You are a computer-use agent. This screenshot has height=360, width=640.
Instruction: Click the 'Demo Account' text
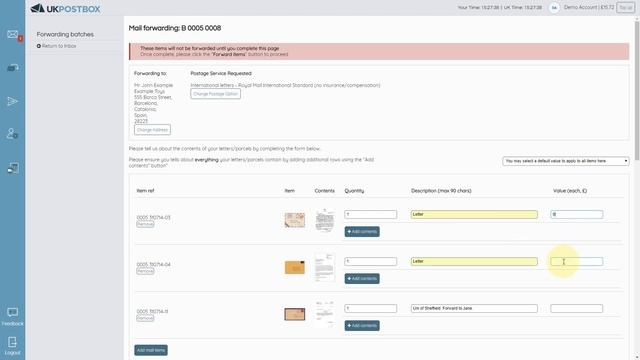581,7
